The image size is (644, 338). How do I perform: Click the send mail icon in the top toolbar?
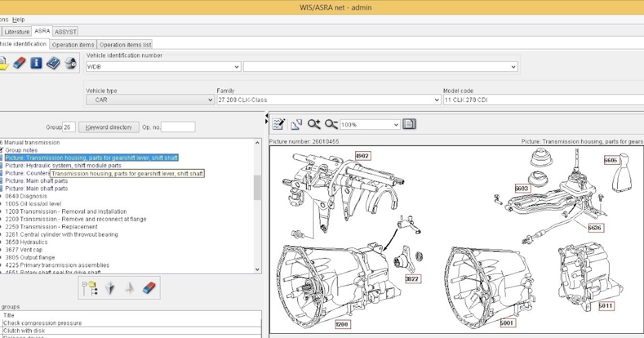71,63
